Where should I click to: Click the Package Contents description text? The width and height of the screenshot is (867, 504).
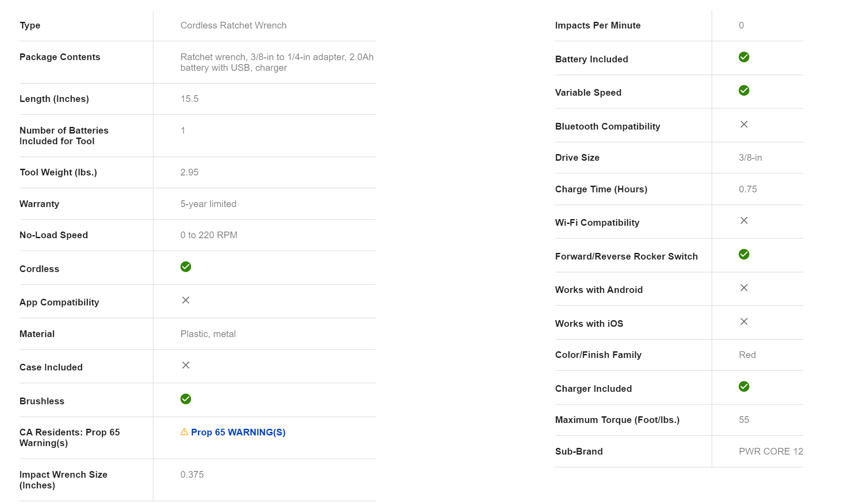pyautogui.click(x=277, y=62)
